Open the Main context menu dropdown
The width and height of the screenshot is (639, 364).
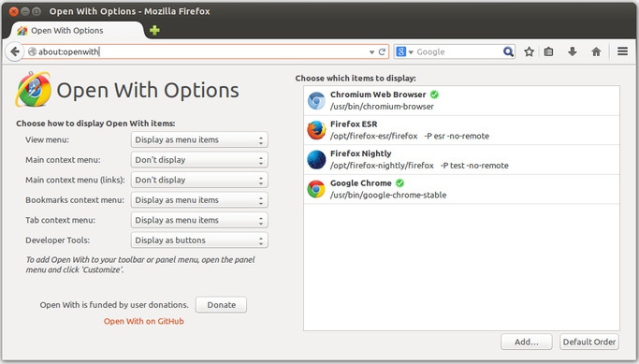(199, 160)
